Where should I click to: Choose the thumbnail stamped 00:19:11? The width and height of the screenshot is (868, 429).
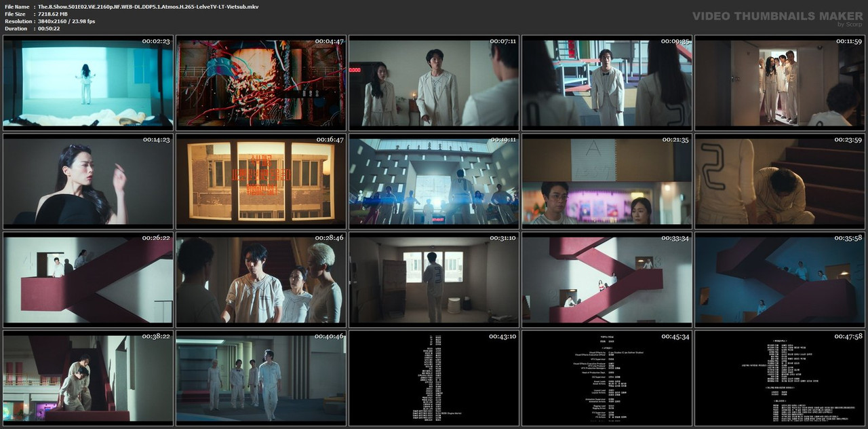point(434,180)
